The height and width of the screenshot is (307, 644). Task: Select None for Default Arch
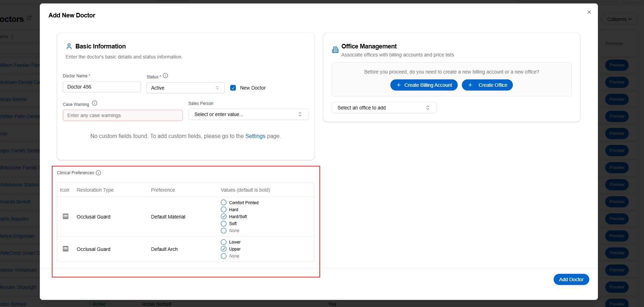pyautogui.click(x=224, y=256)
